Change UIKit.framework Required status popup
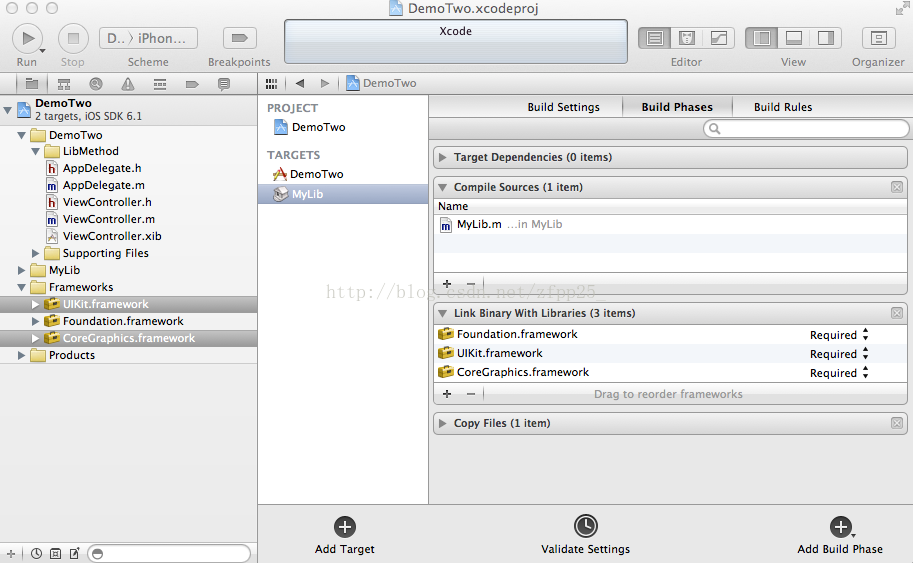This screenshot has width=913, height=563. tap(838, 354)
